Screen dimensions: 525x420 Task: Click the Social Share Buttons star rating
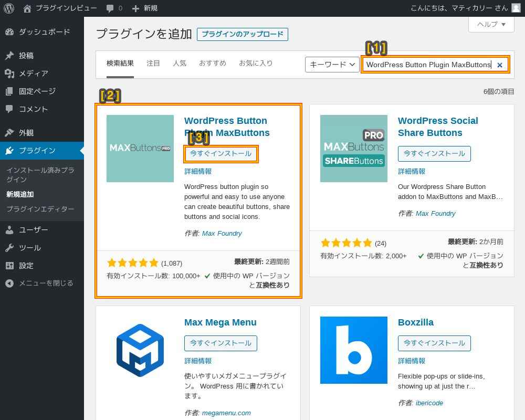346,243
